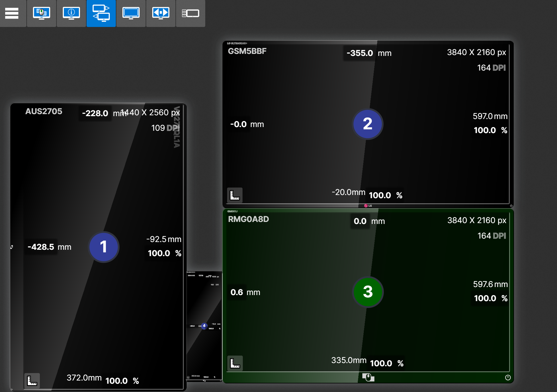Click monitor 3's 164 DPI label
Image resolution: width=557 pixels, height=392 pixels.
tap(492, 236)
